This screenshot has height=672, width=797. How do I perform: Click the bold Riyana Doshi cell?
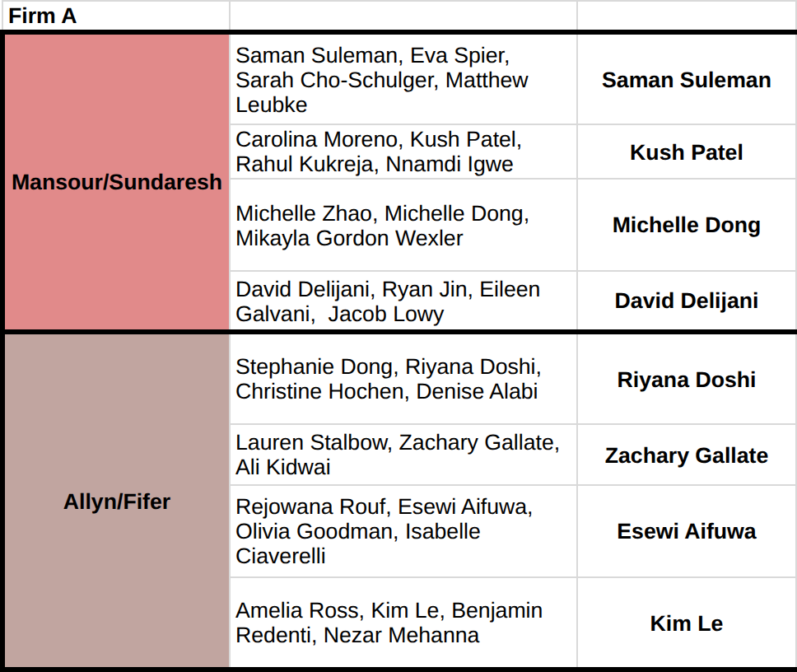point(687,379)
